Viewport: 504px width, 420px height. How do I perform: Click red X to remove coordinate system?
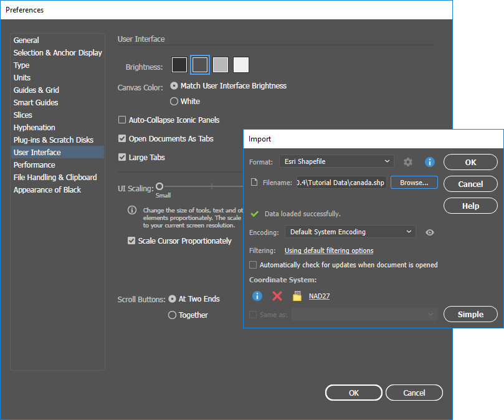pyautogui.click(x=277, y=295)
